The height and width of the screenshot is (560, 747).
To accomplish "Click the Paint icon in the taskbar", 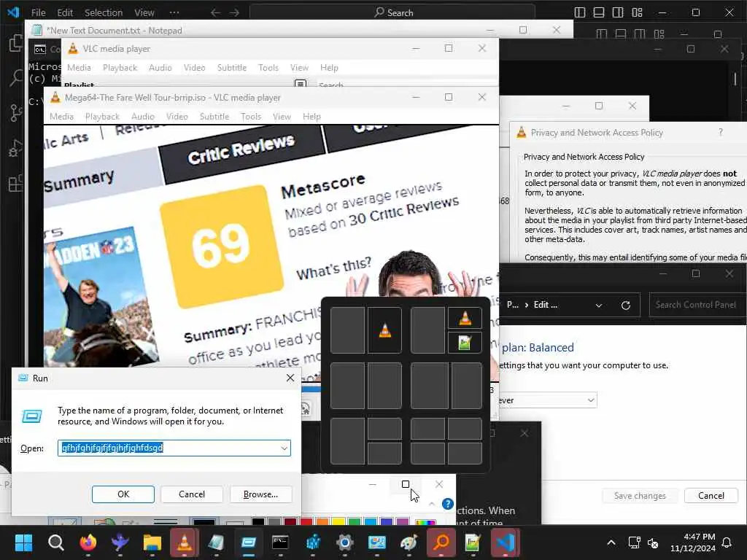I will (409, 542).
